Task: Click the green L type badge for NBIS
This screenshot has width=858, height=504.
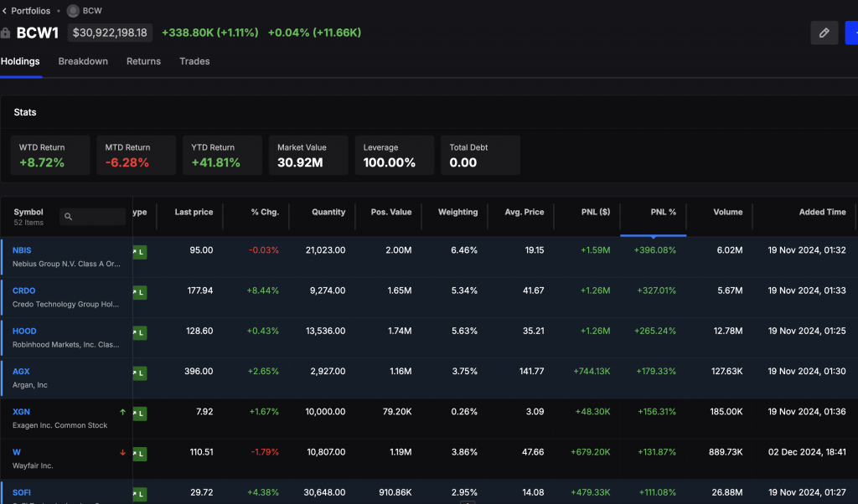Action: tap(139, 251)
